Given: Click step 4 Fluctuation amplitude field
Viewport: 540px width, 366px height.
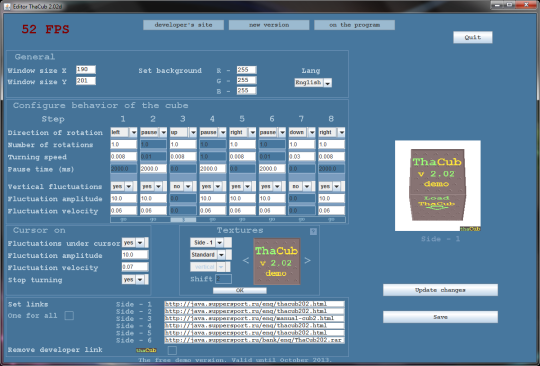Looking at the screenshot, I should [213, 198].
